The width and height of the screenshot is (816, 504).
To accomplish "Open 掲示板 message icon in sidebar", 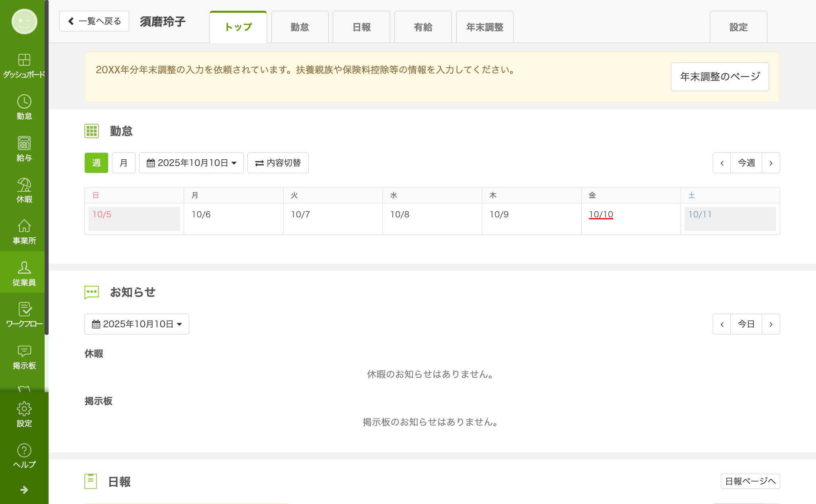I will (24, 356).
